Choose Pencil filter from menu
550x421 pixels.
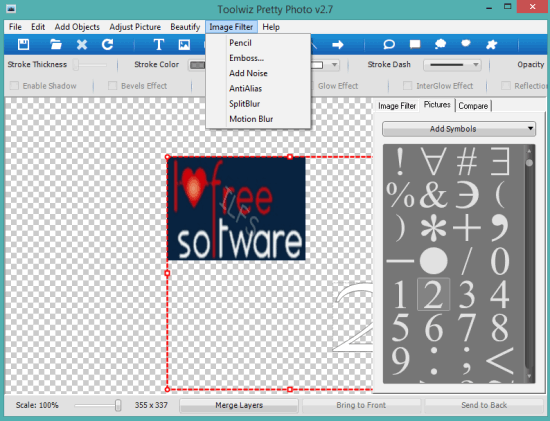coord(258,43)
